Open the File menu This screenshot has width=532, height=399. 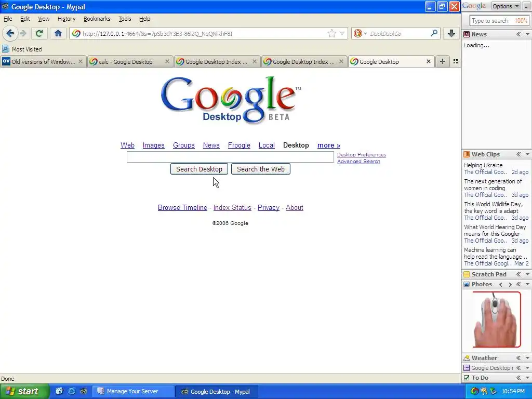[x=8, y=19]
